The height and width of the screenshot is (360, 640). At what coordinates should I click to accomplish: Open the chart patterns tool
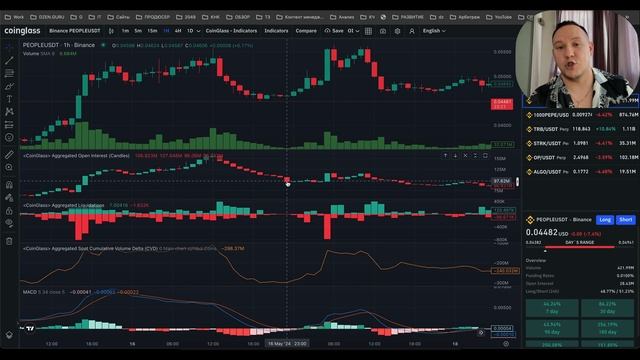tap(9, 112)
